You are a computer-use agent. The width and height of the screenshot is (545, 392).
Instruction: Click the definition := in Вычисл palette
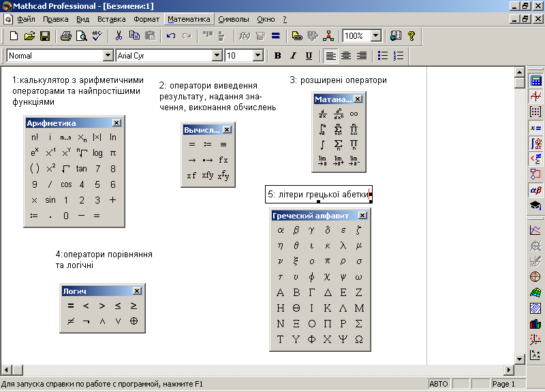[x=208, y=144]
